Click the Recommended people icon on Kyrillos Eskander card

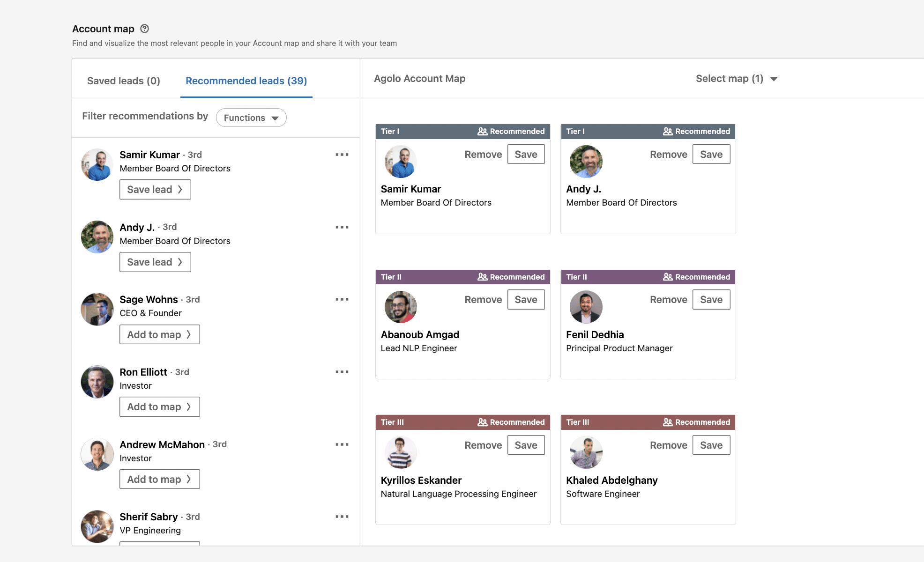coord(483,422)
